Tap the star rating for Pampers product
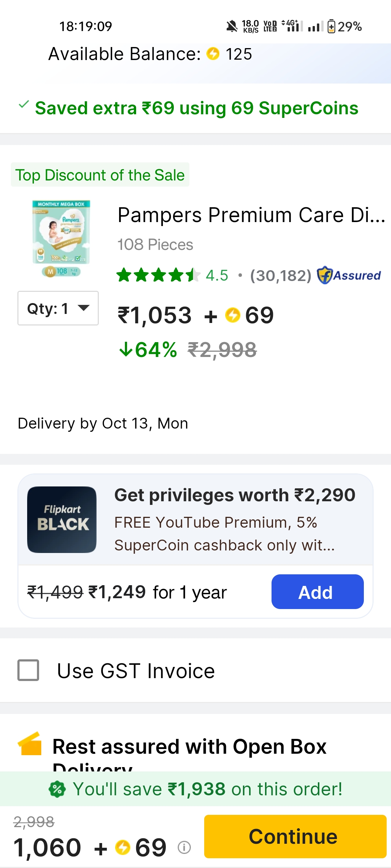 tap(157, 275)
